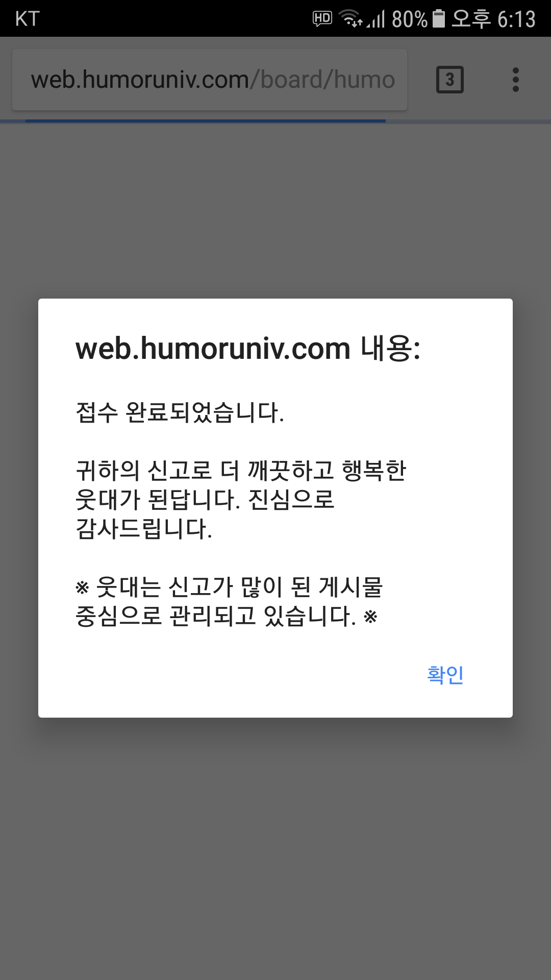Open the Chrome three-dot overflow menu
This screenshot has width=551, height=980.
tap(516, 80)
